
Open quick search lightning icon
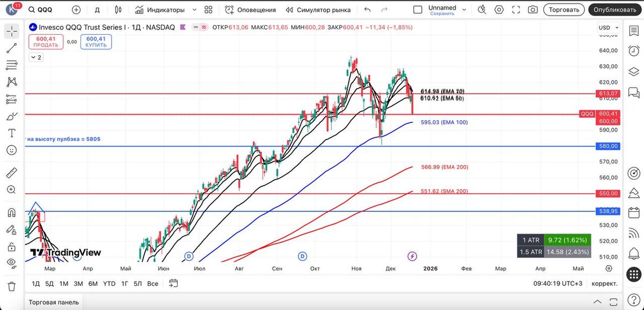coord(482,10)
